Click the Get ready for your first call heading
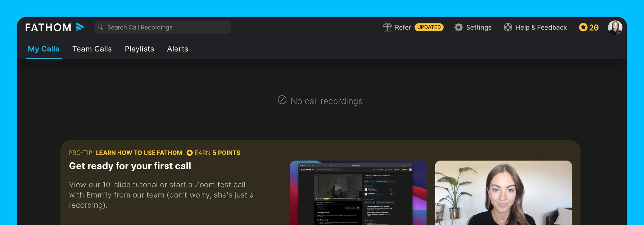 130,166
